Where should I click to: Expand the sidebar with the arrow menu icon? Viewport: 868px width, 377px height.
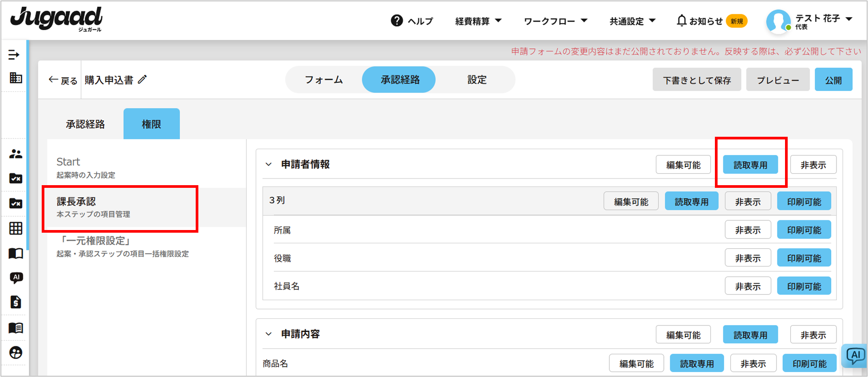[x=14, y=55]
